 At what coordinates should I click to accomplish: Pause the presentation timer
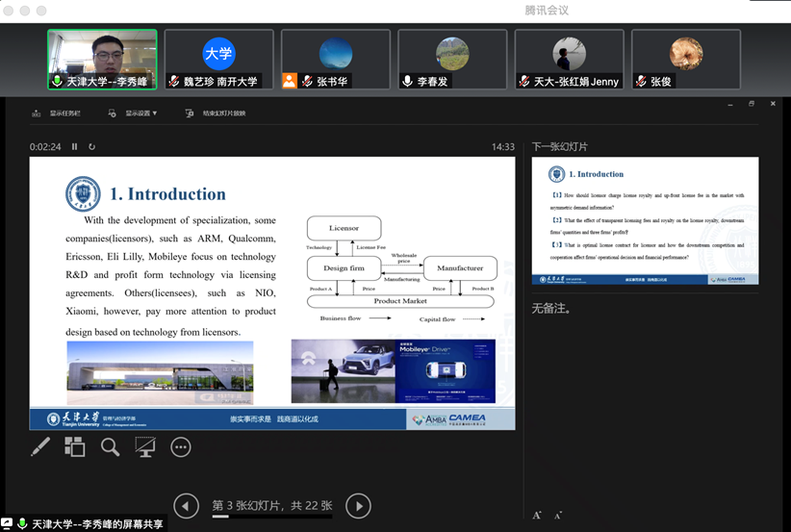click(x=75, y=147)
